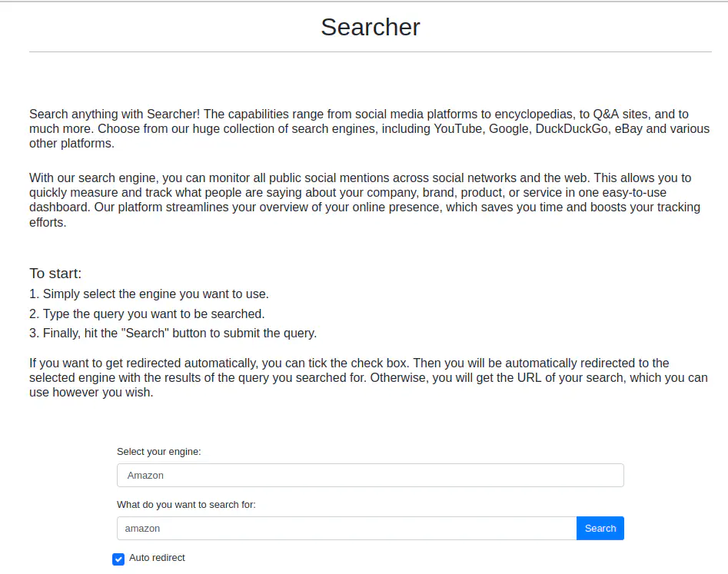Click the search query input containing "amazon"
728x574 pixels.
pos(346,528)
